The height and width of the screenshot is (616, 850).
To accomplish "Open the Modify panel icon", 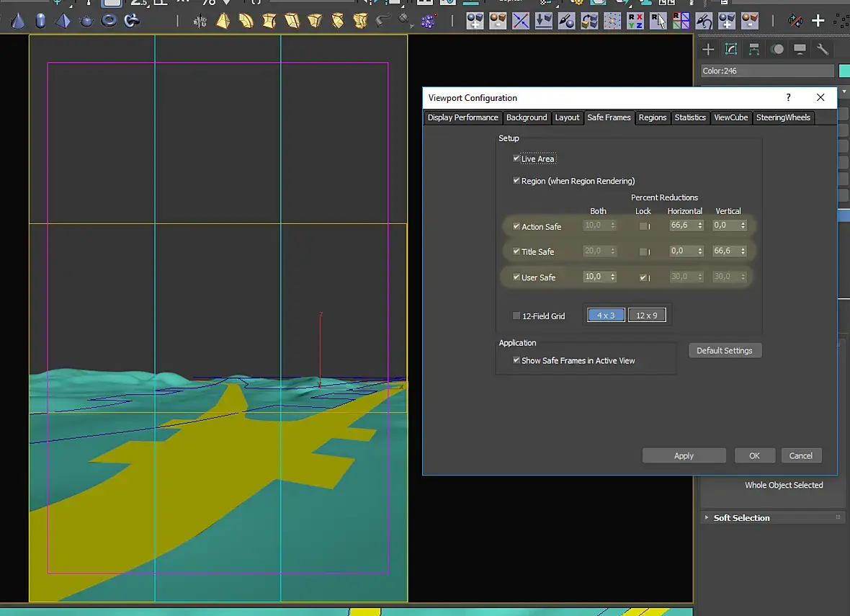I will point(731,50).
